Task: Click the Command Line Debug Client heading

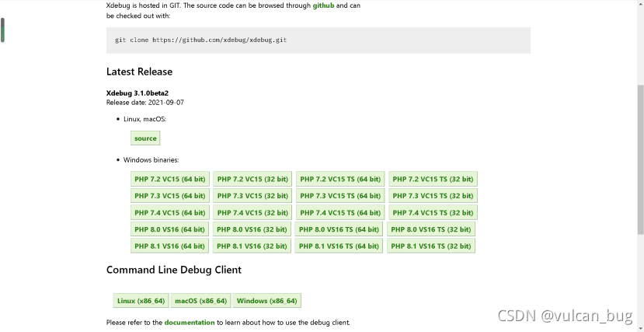Action: tap(174, 270)
